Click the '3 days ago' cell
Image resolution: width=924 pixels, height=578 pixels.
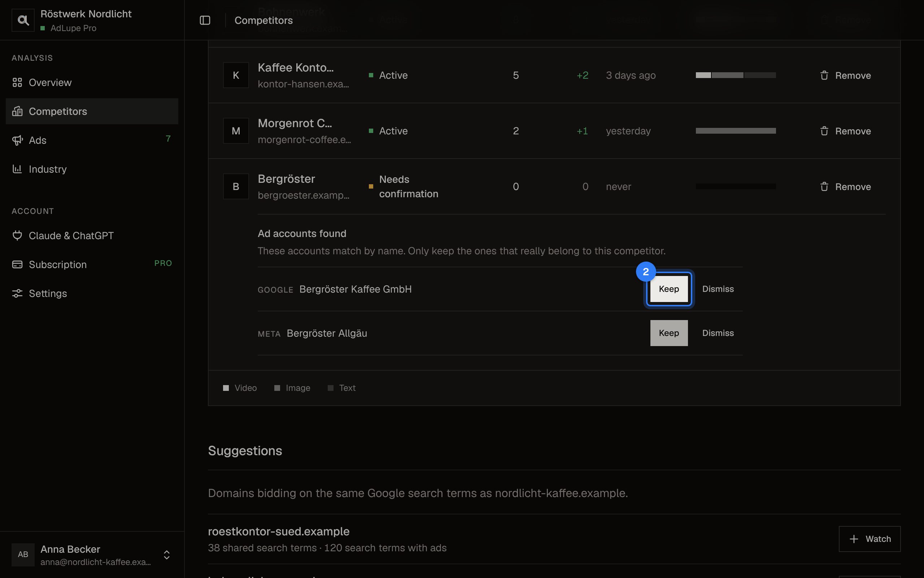click(631, 75)
